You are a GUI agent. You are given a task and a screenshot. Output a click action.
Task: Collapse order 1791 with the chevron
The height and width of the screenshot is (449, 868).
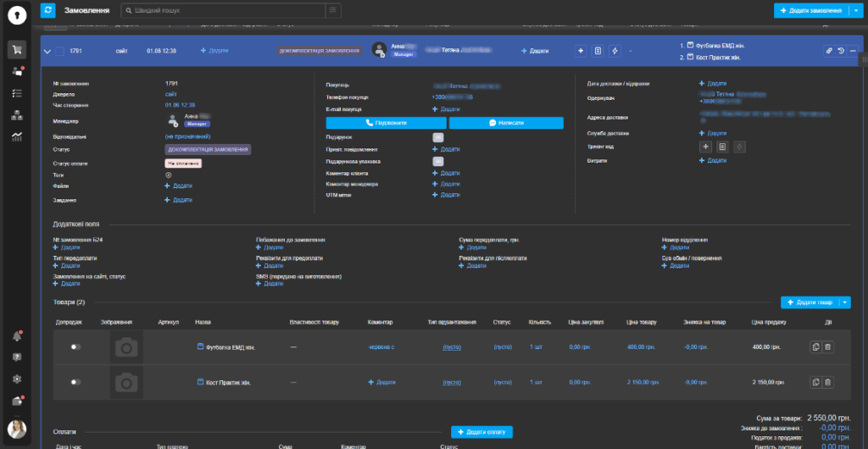[x=47, y=51]
